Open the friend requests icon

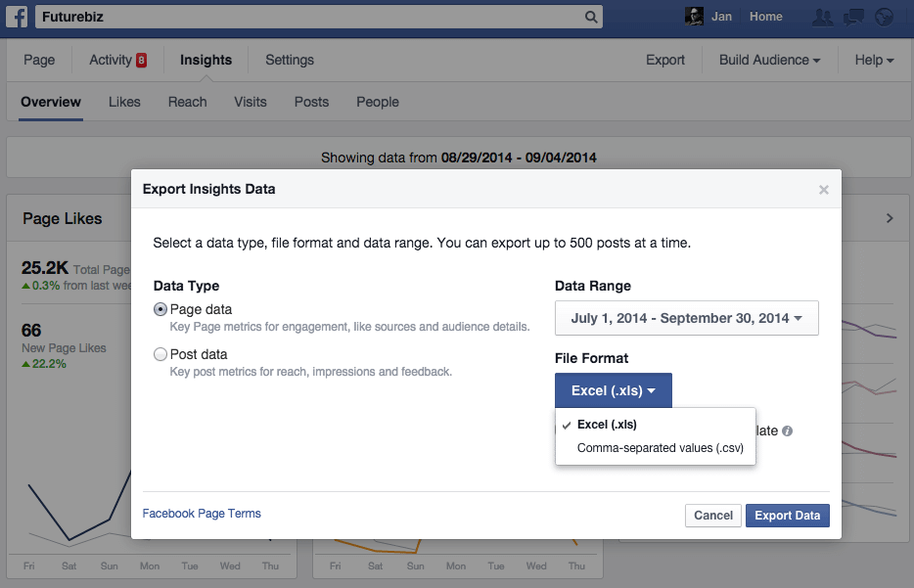tap(822, 17)
